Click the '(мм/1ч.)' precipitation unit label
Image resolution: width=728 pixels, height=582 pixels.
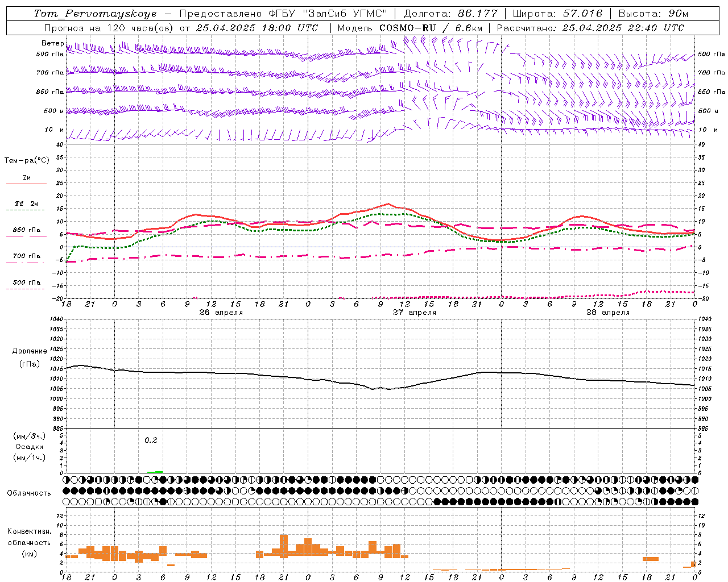click(30, 458)
